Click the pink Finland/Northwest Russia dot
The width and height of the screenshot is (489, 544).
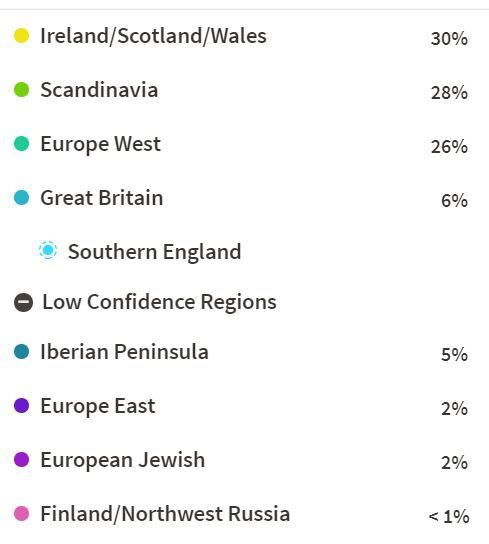click(22, 514)
